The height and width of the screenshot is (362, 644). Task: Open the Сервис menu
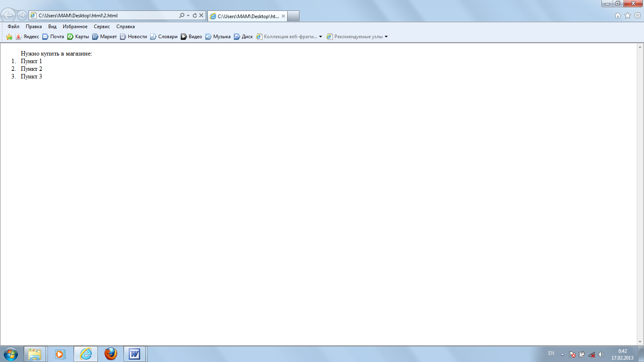click(102, 27)
